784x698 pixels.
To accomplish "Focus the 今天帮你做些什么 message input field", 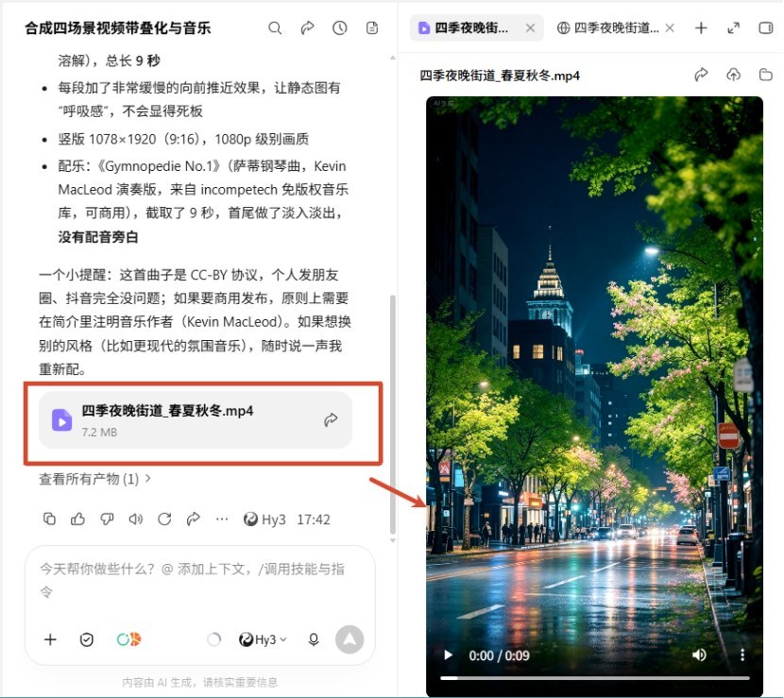I will tap(193, 580).
